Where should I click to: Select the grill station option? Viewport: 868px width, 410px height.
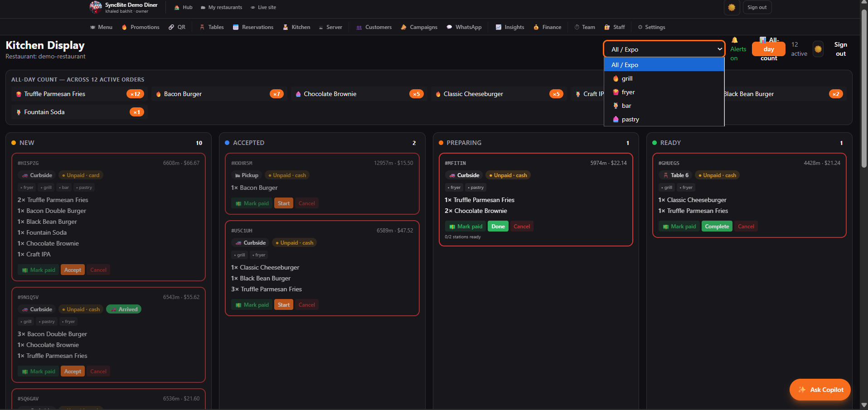click(664, 78)
